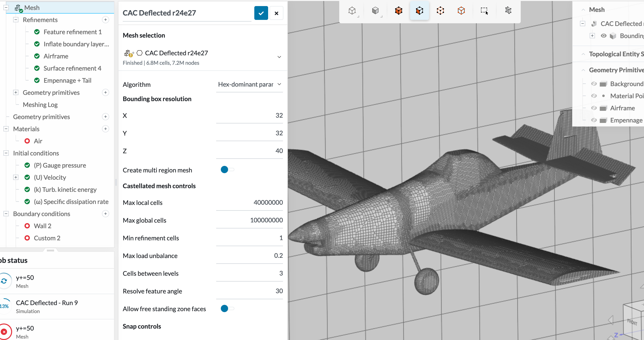Viewport: 644px width, 340px height.
Task: Add a new Boundary condition
Action: tap(106, 214)
